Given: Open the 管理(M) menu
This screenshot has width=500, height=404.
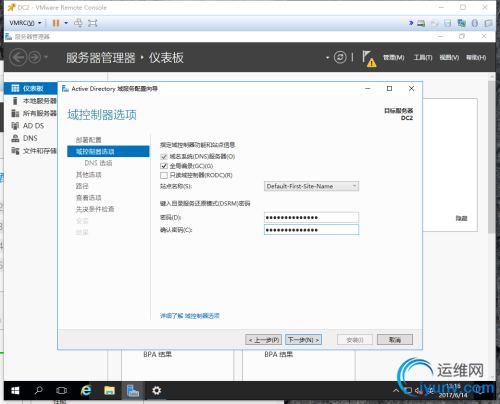Looking at the screenshot, I should click(x=393, y=58).
